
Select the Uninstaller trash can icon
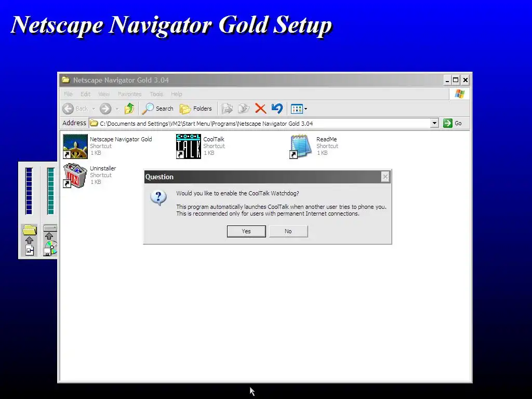click(x=75, y=176)
